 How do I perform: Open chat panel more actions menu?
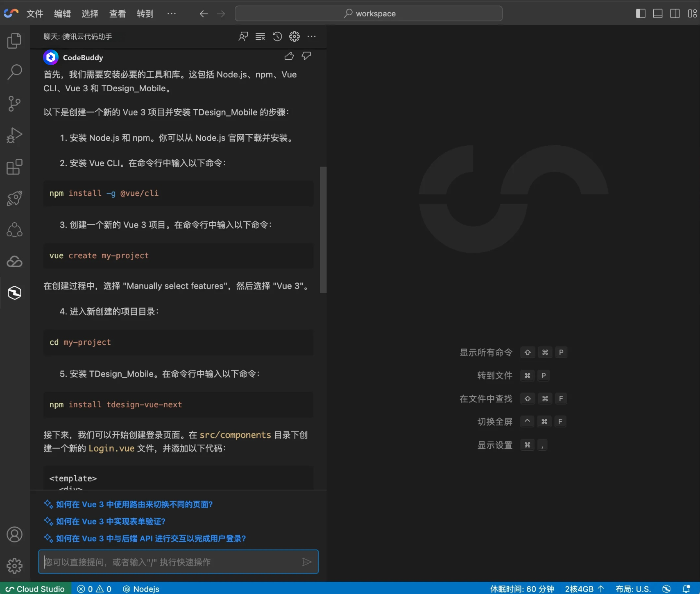point(311,36)
